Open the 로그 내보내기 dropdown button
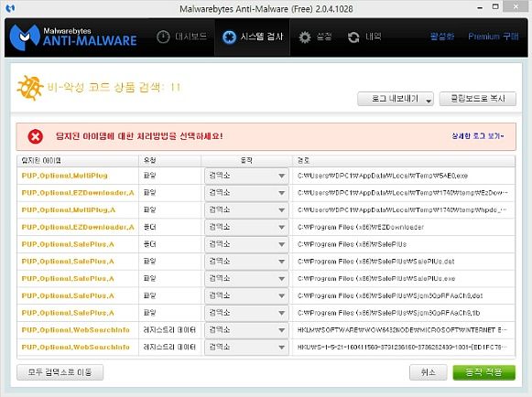 [x=396, y=99]
